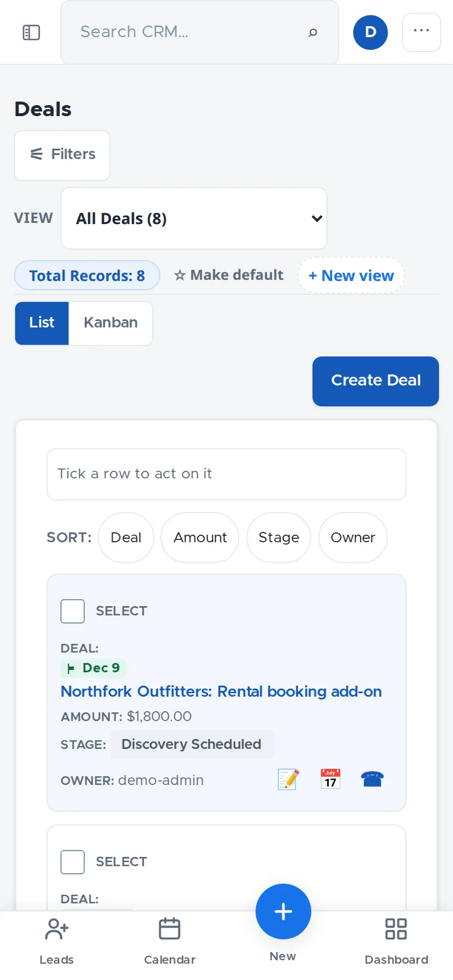The width and height of the screenshot is (453, 980).
Task: Click the Dec 9 flag badge
Action: point(94,668)
